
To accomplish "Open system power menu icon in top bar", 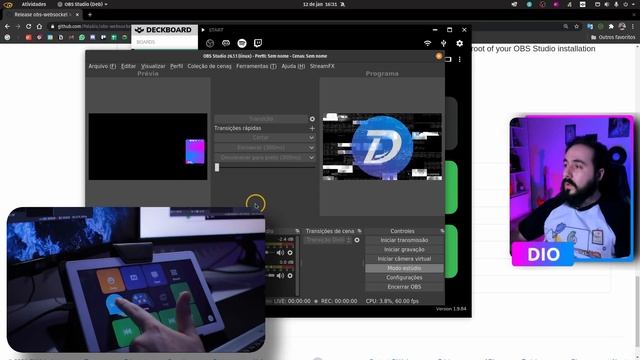I will point(625,4).
